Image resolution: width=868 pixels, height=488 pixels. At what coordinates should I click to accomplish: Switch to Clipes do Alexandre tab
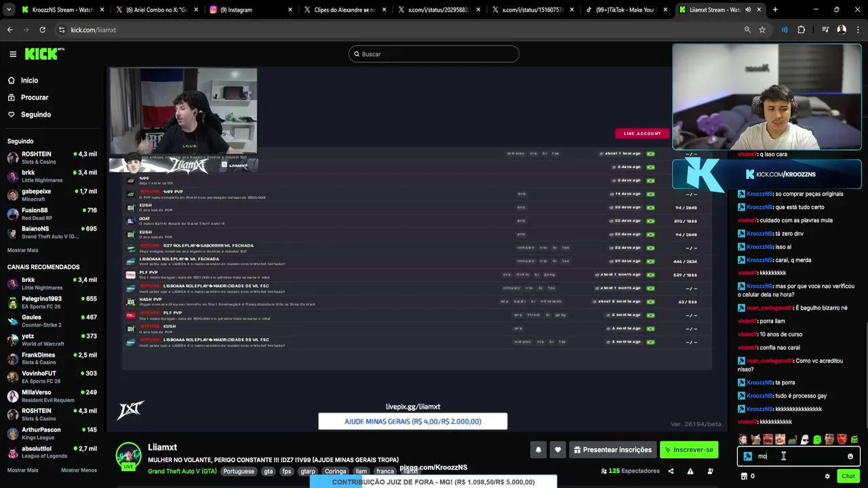[x=344, y=9]
